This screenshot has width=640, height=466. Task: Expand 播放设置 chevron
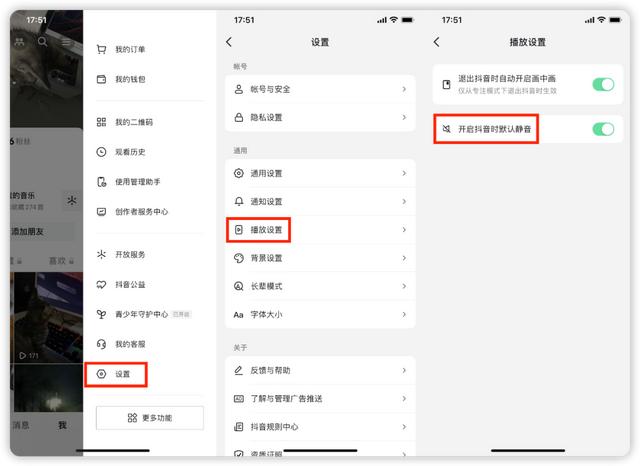[404, 230]
